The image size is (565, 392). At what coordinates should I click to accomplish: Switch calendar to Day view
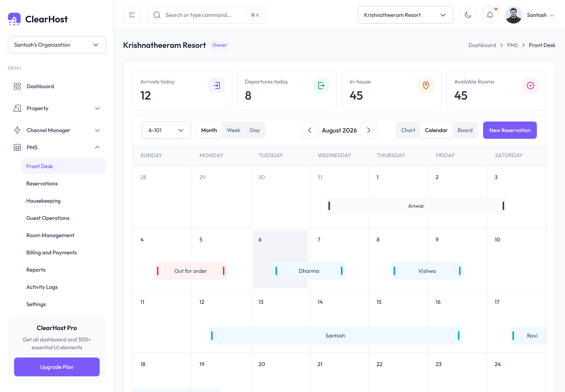click(x=255, y=130)
